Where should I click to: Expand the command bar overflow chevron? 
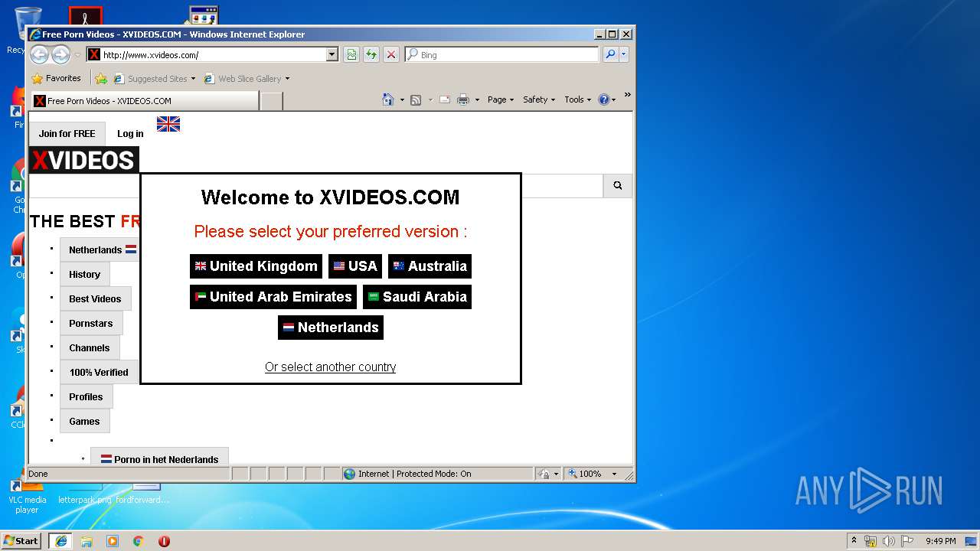tap(627, 96)
